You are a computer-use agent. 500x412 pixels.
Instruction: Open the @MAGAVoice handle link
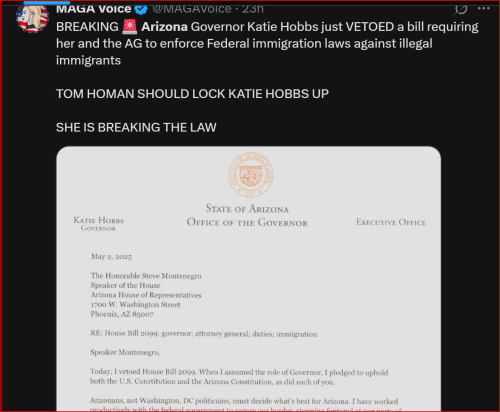point(192,9)
